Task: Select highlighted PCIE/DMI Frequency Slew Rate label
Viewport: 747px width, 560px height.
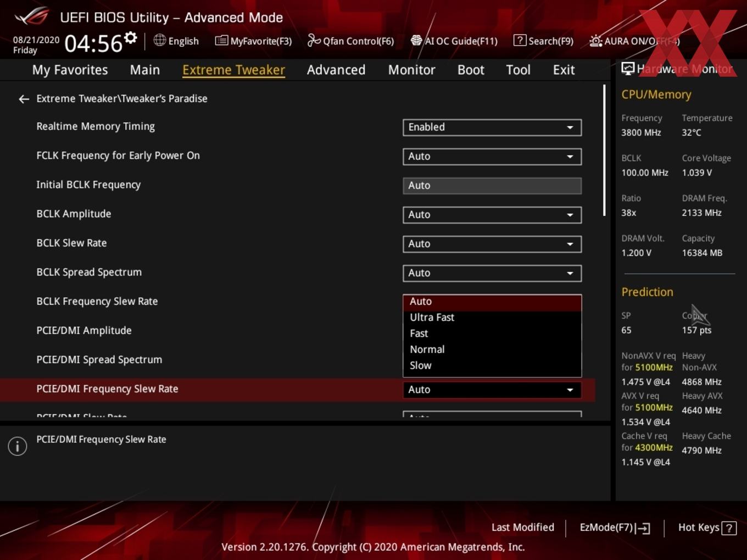Action: pyautogui.click(x=107, y=389)
